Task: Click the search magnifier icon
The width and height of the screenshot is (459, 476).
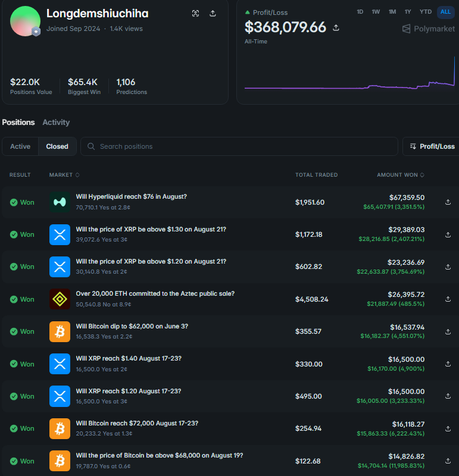Action: coord(91,146)
